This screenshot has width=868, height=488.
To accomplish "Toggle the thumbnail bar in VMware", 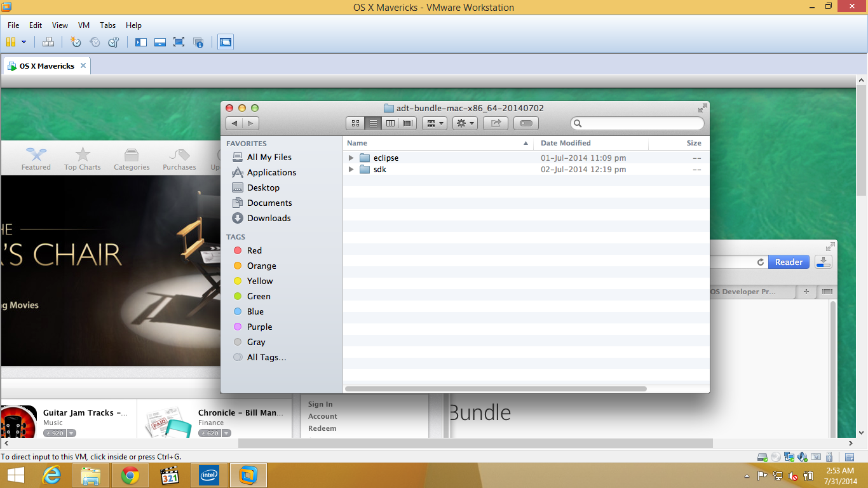I will click(x=160, y=42).
